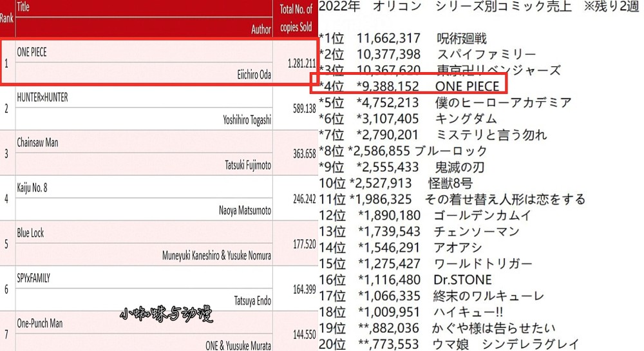Click the ONE PIECE title in left table
Image resolution: width=644 pixels, height=351 pixels.
(32, 53)
